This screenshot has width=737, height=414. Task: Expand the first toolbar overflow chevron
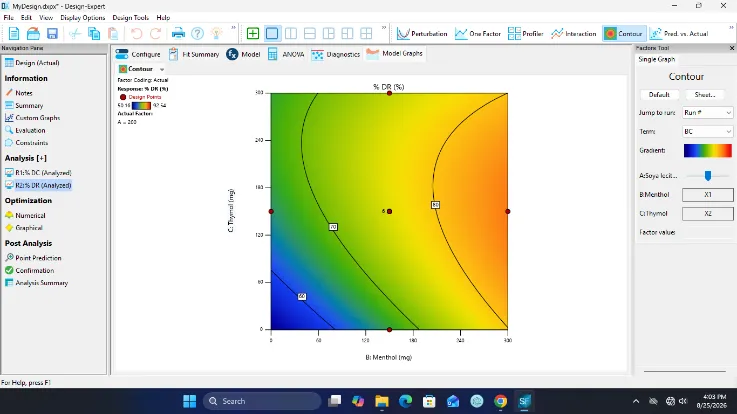tap(233, 28)
